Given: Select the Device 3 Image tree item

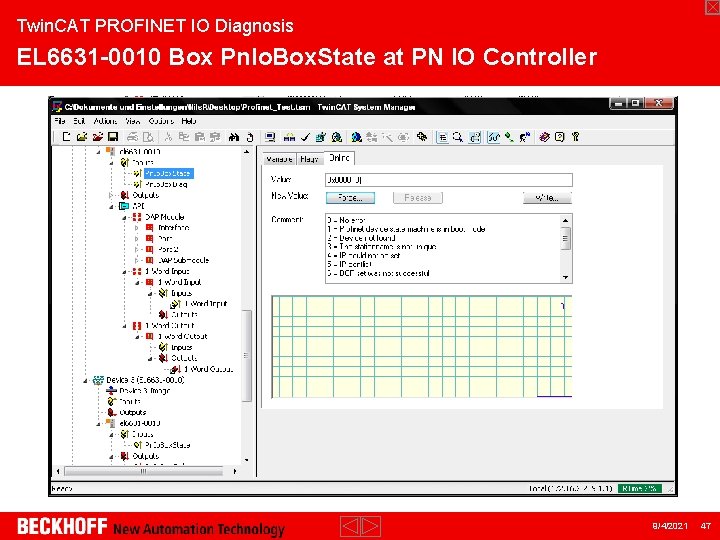Looking at the screenshot, I should 145,391.
